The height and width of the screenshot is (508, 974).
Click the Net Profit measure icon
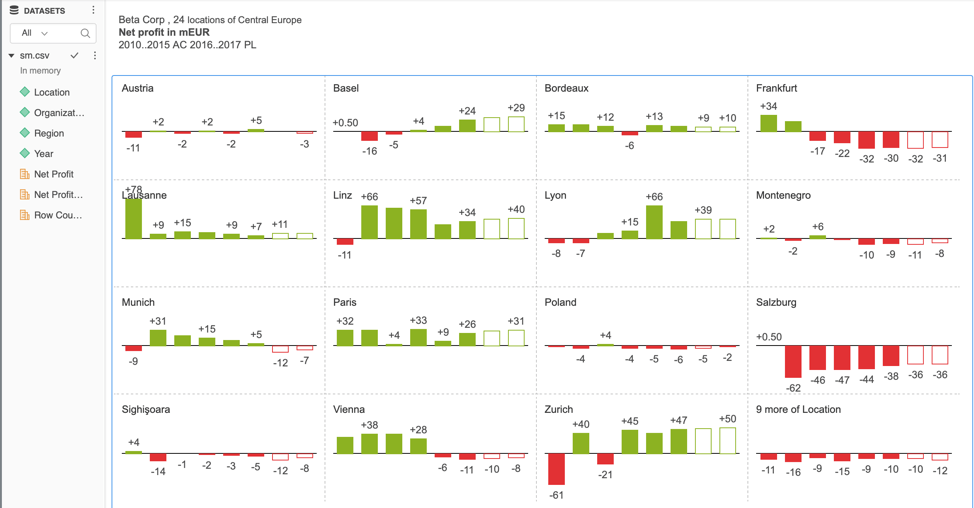tap(25, 174)
